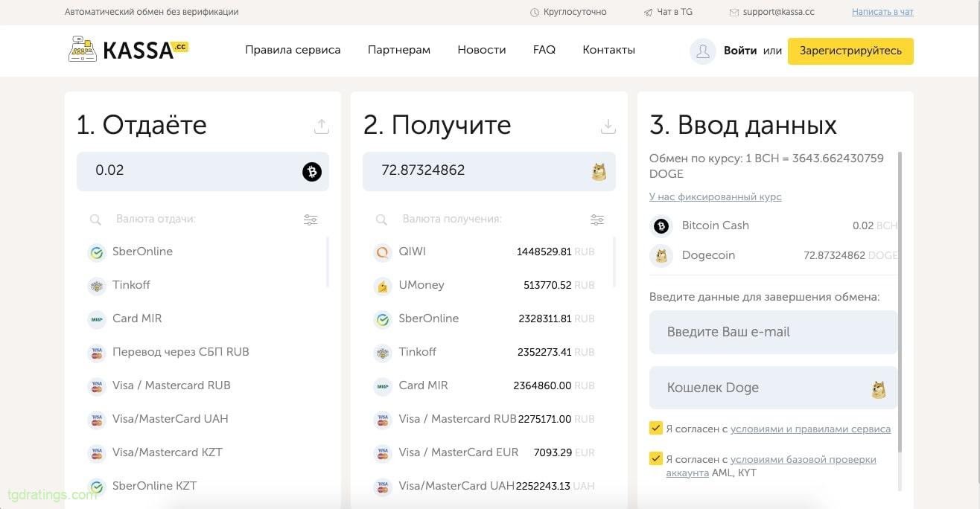980x509 pixels.
Task: Open filter settings icon for Валюта получения
Action: point(597,220)
